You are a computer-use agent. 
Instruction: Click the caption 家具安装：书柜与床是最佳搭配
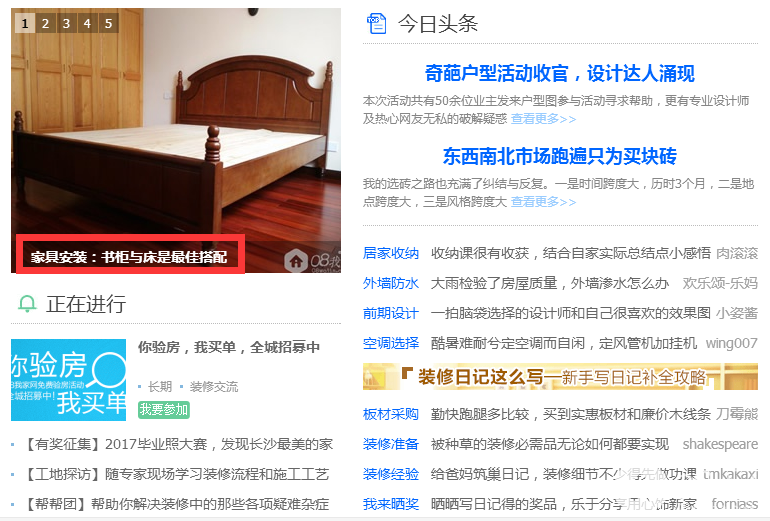129,257
